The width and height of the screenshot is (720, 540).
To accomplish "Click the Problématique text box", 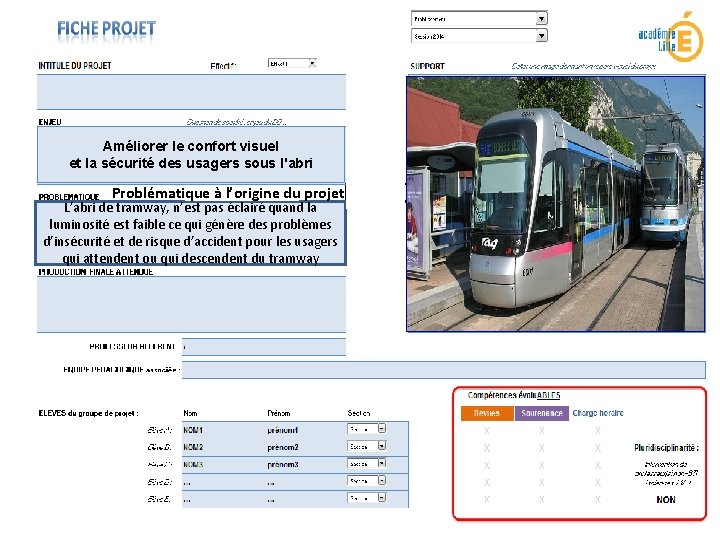I will [191, 233].
